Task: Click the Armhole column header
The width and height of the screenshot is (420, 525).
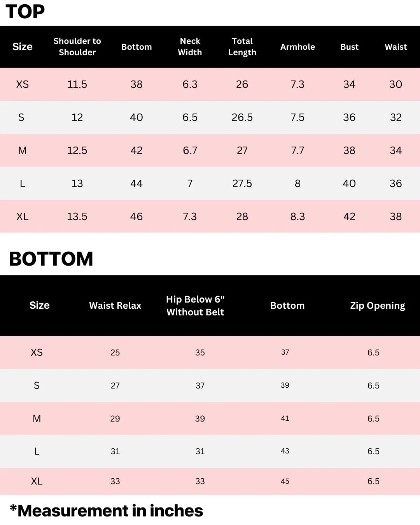Action: [297, 47]
